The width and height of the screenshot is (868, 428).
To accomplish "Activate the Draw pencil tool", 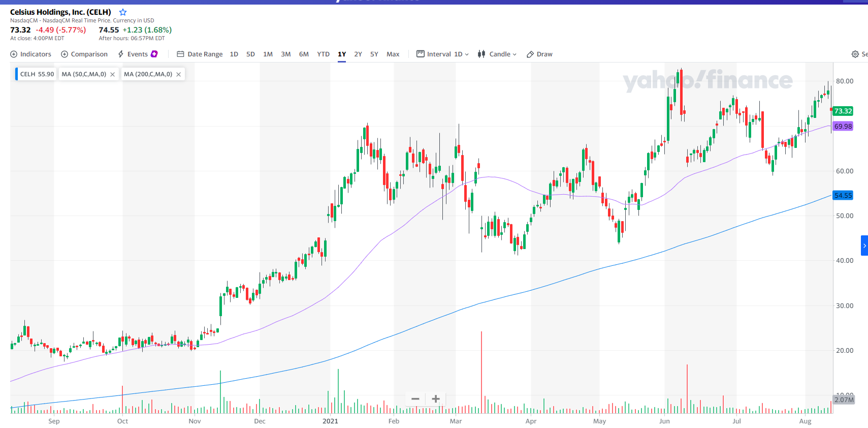I will point(539,54).
